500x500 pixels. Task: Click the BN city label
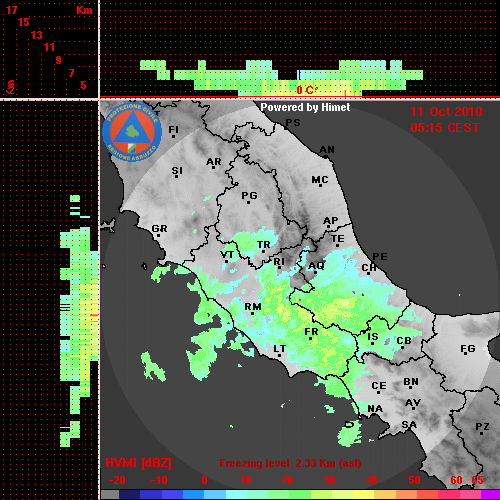pyautogui.click(x=411, y=382)
